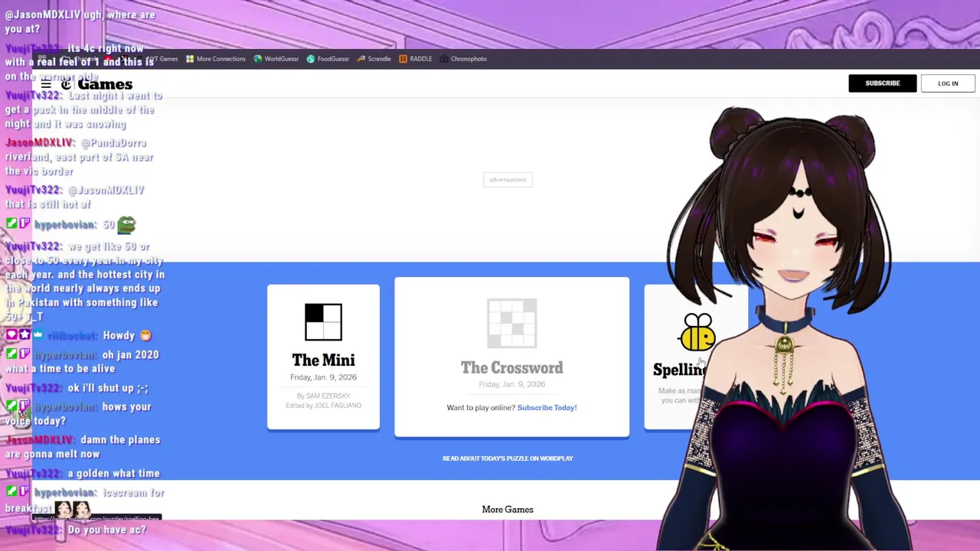This screenshot has height=551, width=980.
Task: Open the hamburger menu beside Games logo
Action: (x=46, y=84)
